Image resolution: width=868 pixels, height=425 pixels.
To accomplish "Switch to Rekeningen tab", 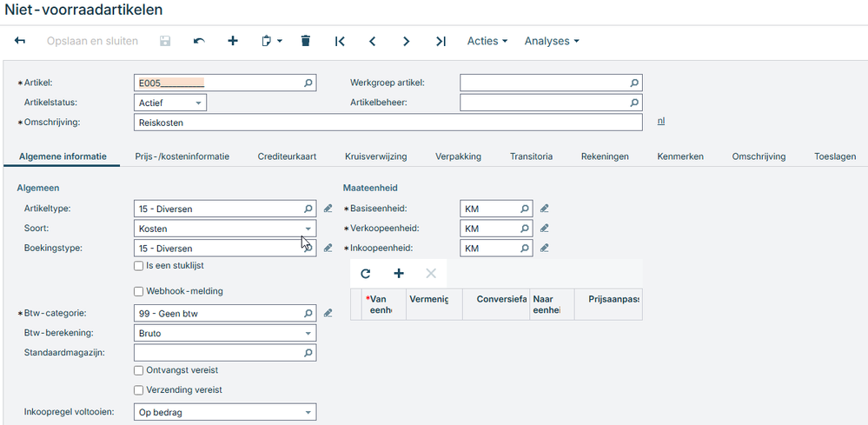I will pos(605,156).
